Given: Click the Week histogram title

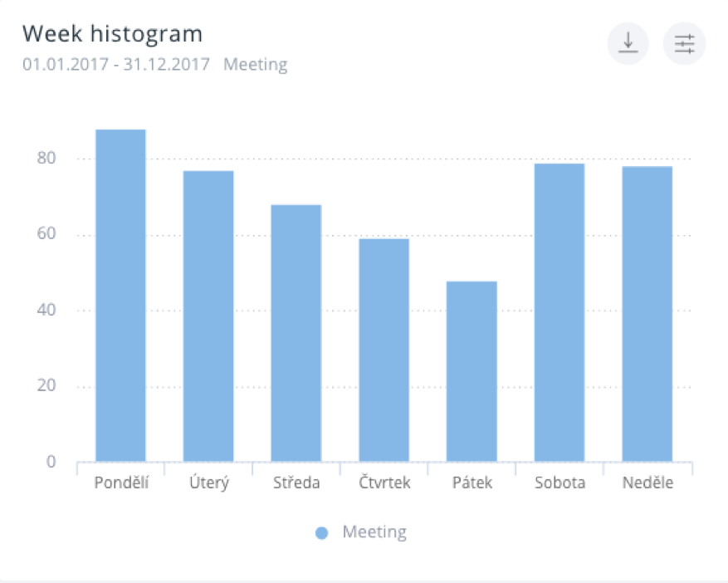Looking at the screenshot, I should [112, 34].
